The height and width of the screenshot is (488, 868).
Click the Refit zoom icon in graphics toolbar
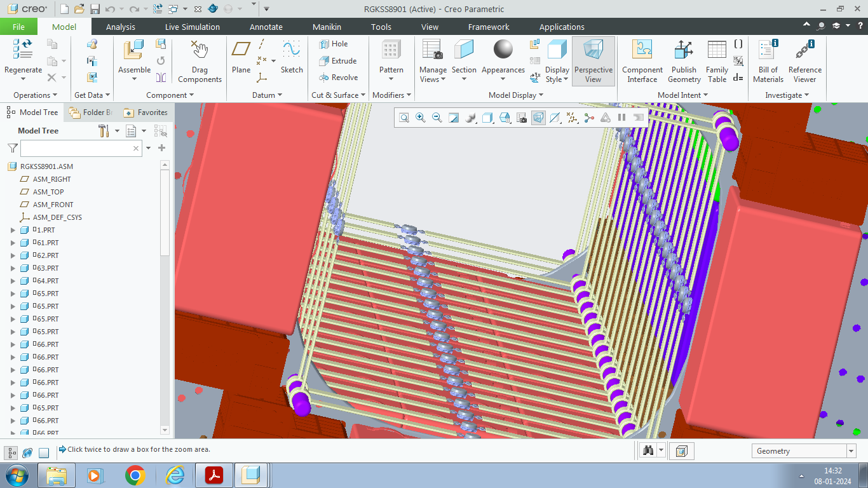pos(404,118)
